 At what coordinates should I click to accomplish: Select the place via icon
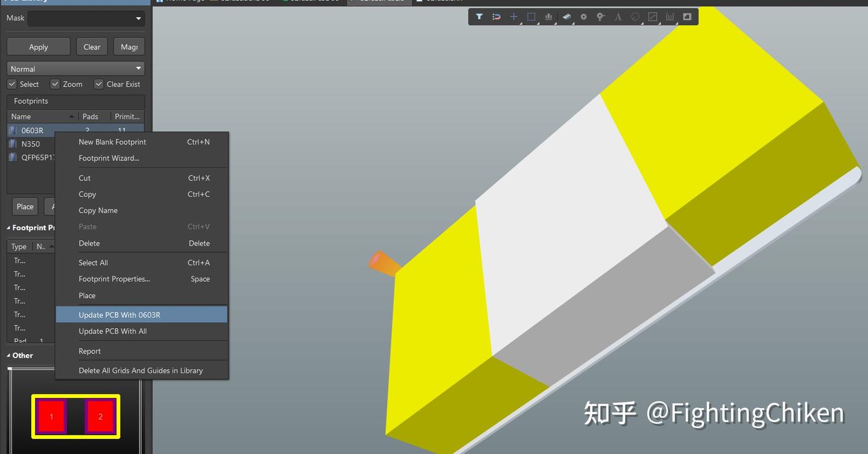click(600, 17)
